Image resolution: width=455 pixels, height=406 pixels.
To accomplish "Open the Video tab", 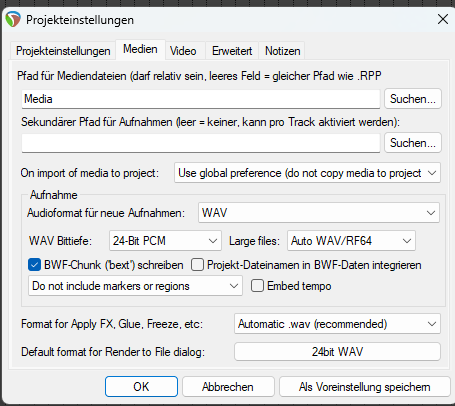I will (183, 51).
